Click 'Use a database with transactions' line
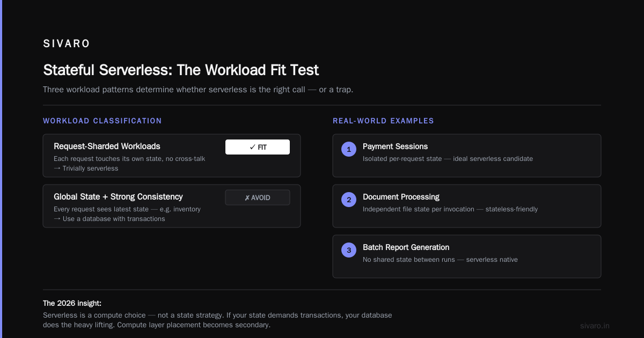The height and width of the screenshot is (338, 644). tap(109, 219)
